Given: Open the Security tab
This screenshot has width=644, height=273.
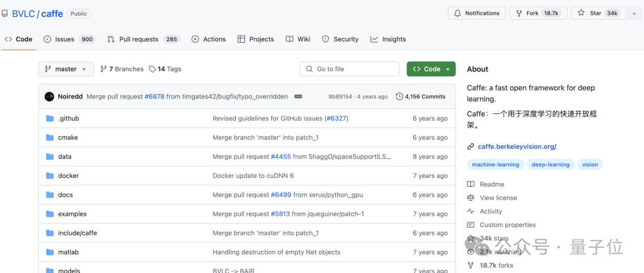Looking at the screenshot, I should coord(340,39).
